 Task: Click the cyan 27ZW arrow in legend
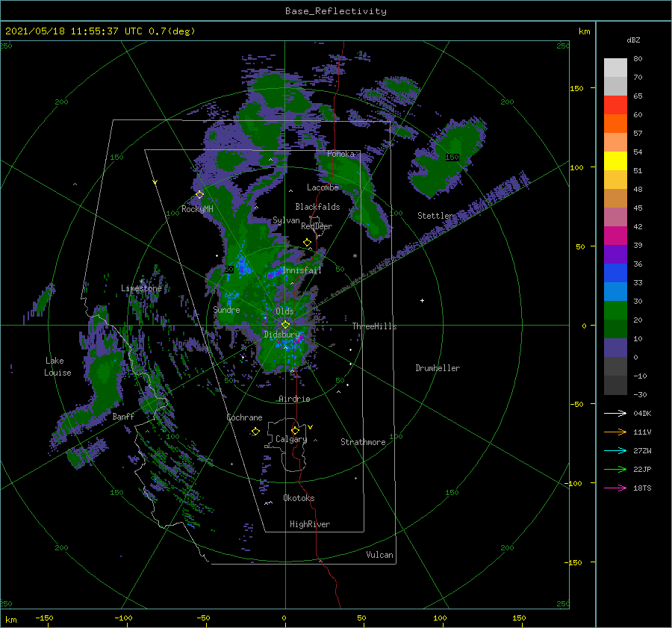click(x=615, y=450)
